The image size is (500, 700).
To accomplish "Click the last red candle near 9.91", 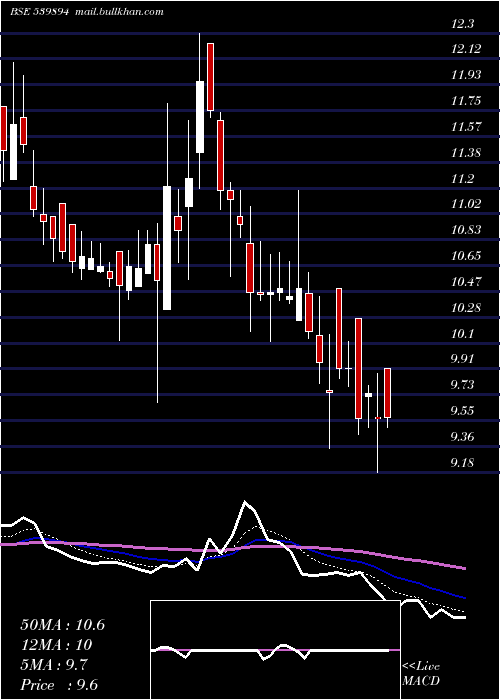I will click(x=388, y=393).
